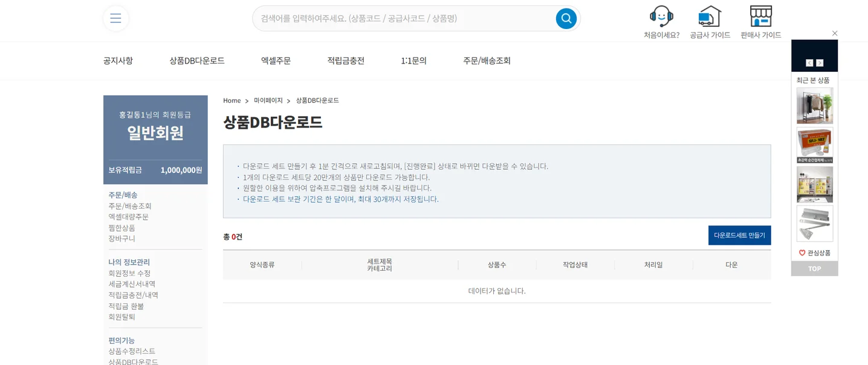This screenshot has height=365, width=868.
Task: Open the 공급사 가이드 delivery truck icon
Action: pyautogui.click(x=709, y=16)
